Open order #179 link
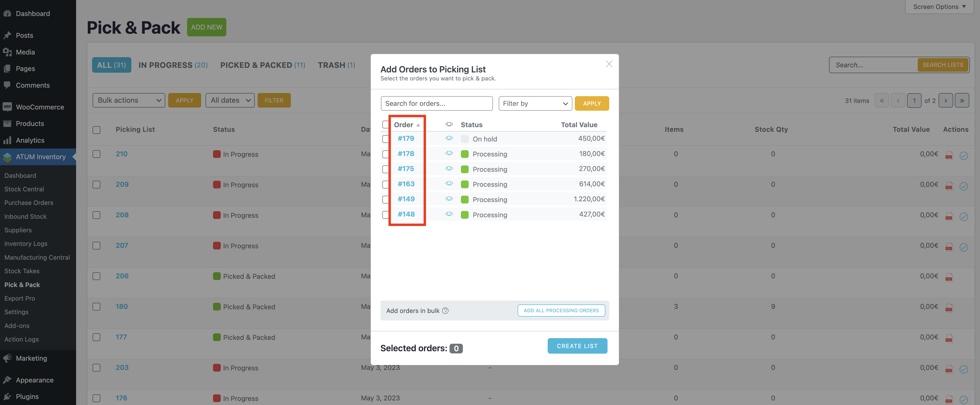 tap(406, 138)
